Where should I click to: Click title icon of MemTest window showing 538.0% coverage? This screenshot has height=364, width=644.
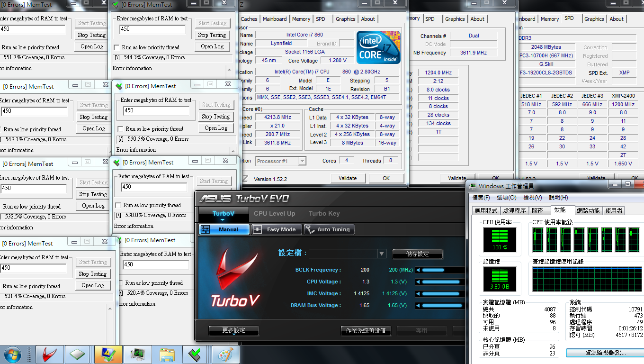[116, 163]
